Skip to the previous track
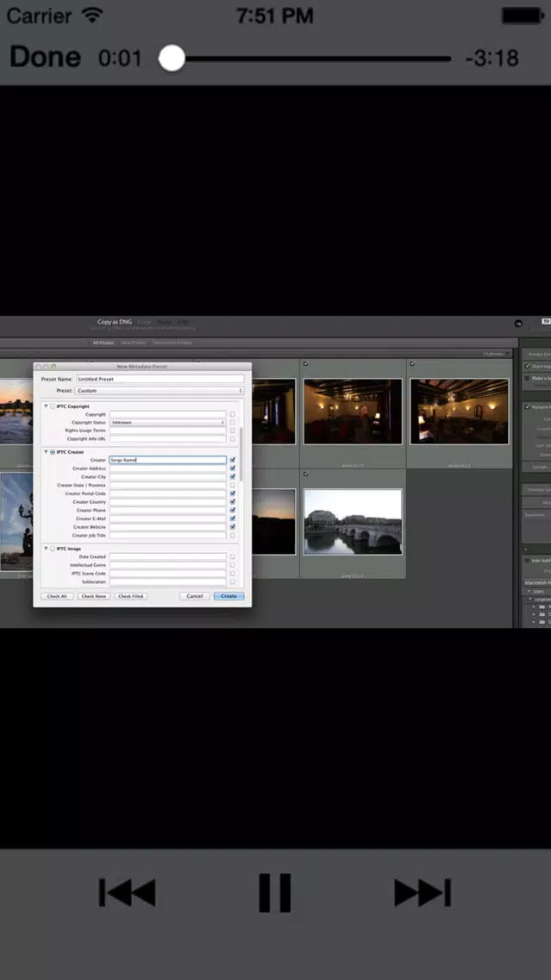The width and height of the screenshot is (551, 980). [127, 893]
